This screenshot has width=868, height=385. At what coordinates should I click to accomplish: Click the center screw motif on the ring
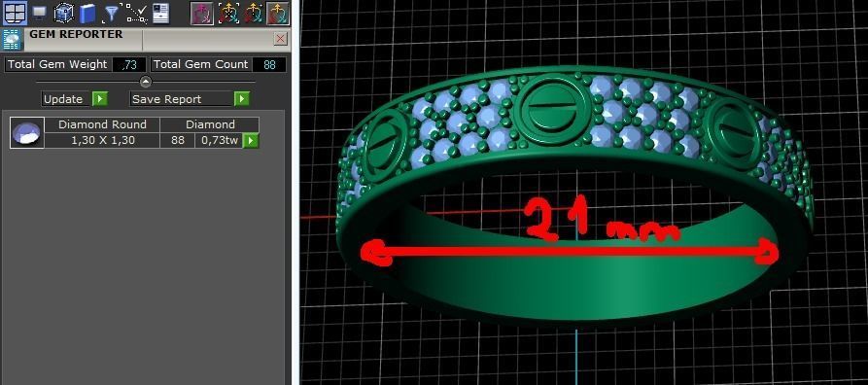[551, 110]
